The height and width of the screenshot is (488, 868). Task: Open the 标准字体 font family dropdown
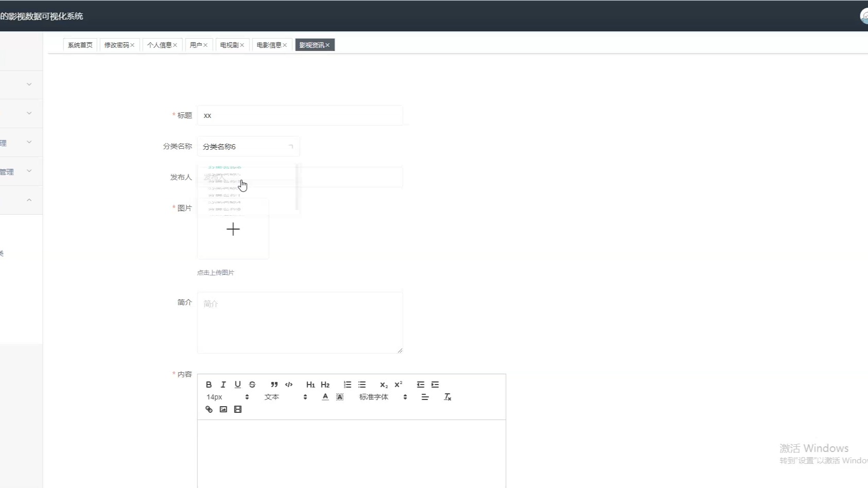(x=383, y=397)
